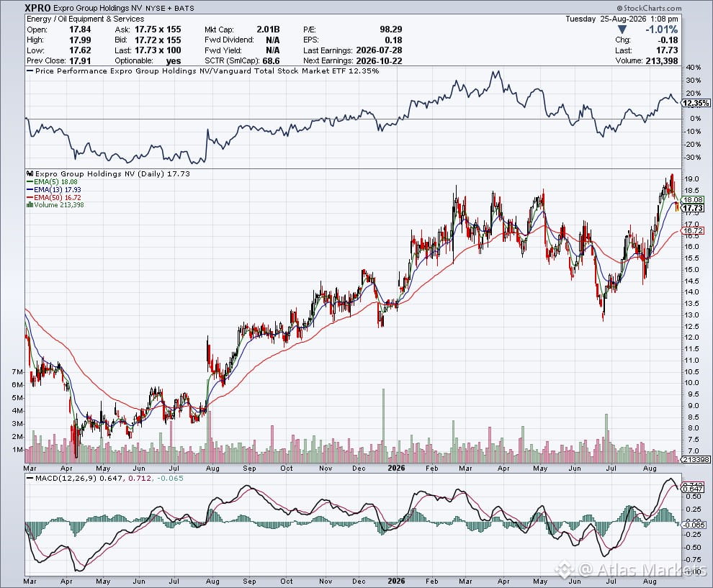Click the down-arrow change indicator icon
Viewport: 713px width, 588px height.
622,30
